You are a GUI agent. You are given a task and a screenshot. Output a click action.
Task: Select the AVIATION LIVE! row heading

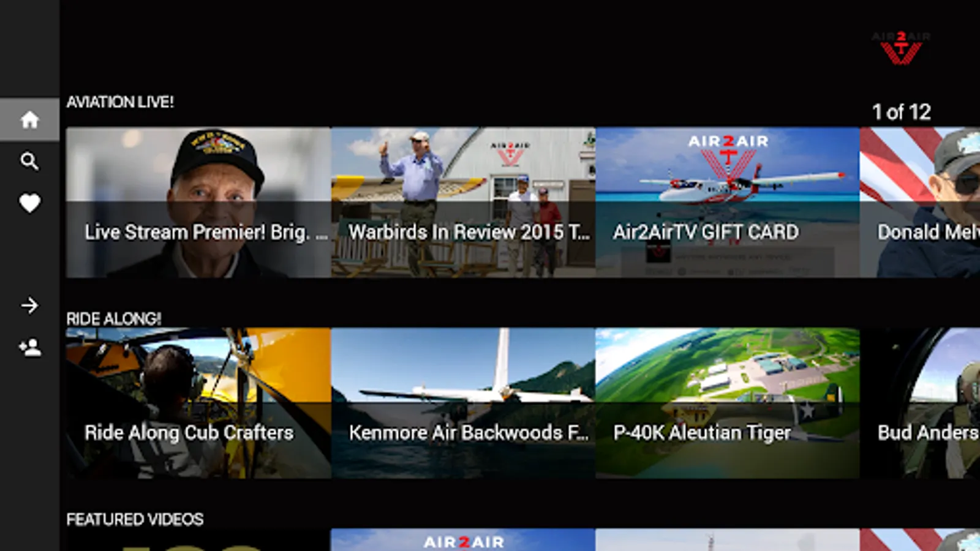(x=120, y=102)
